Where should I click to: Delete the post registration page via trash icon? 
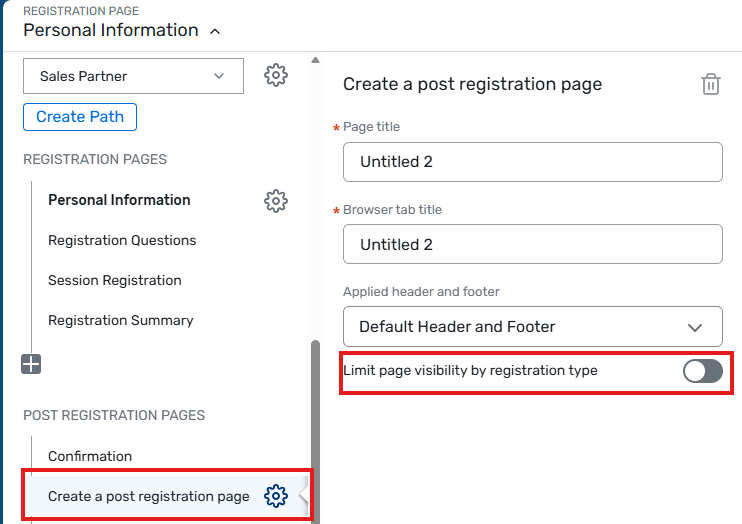click(710, 84)
